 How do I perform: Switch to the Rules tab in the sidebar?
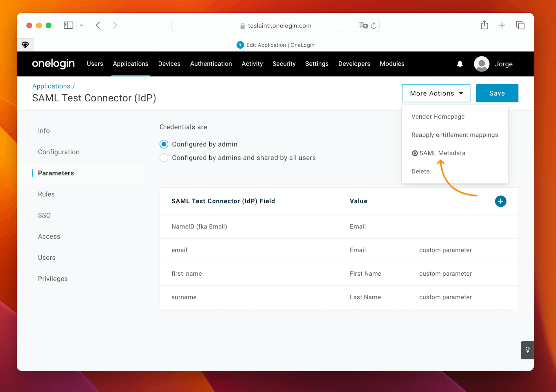click(46, 194)
